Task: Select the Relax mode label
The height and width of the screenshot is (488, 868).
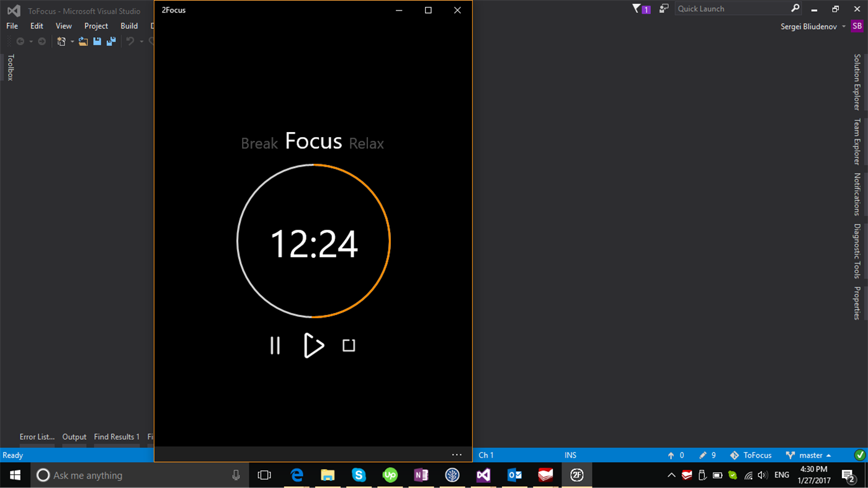Action: 366,143
